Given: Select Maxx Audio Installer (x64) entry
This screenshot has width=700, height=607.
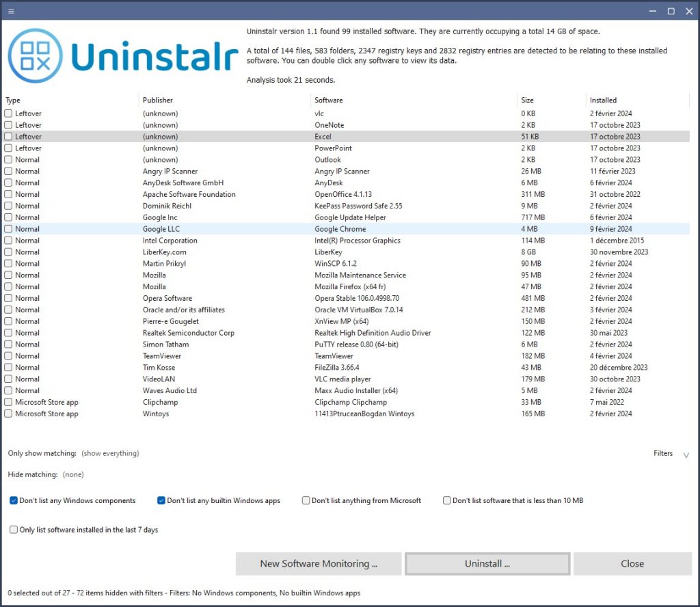Looking at the screenshot, I should coord(347,390).
